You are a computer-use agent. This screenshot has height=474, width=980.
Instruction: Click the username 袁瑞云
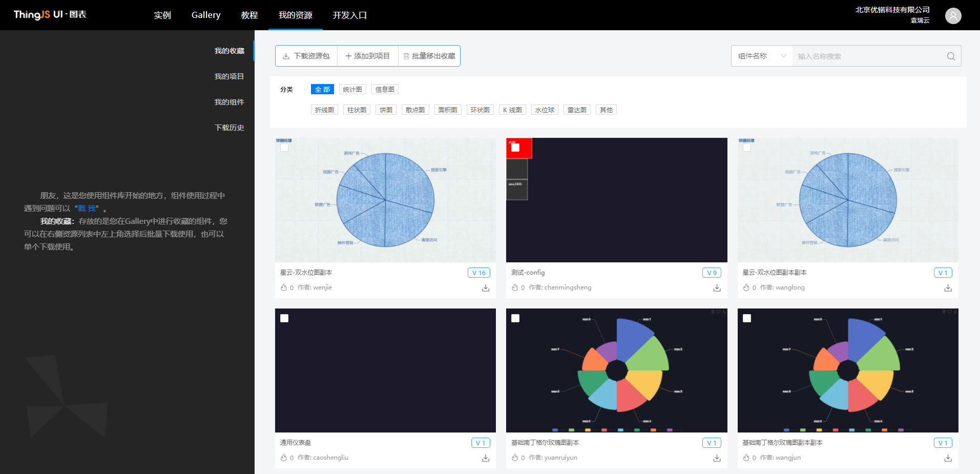click(920, 20)
